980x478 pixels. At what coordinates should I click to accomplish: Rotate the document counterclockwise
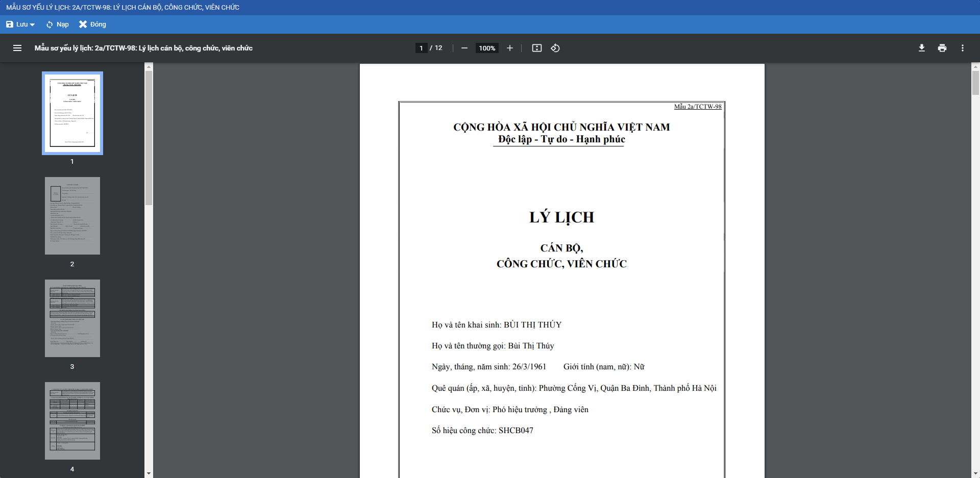click(555, 48)
